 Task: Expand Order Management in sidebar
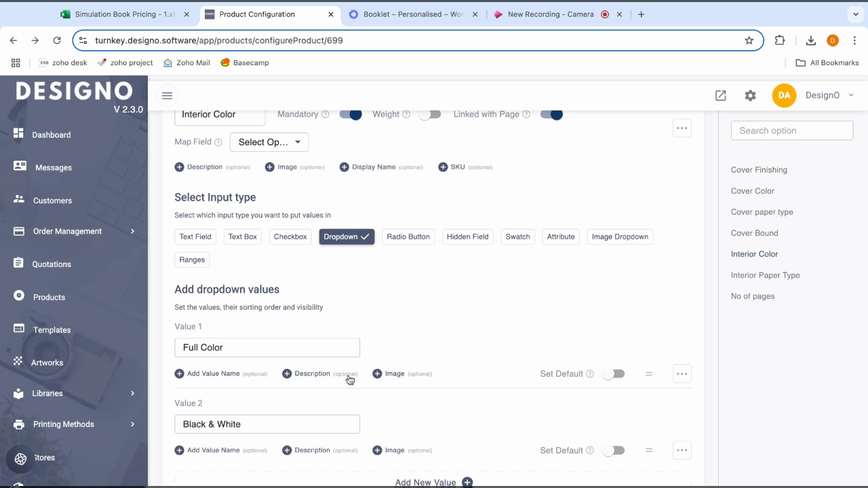coord(75,231)
